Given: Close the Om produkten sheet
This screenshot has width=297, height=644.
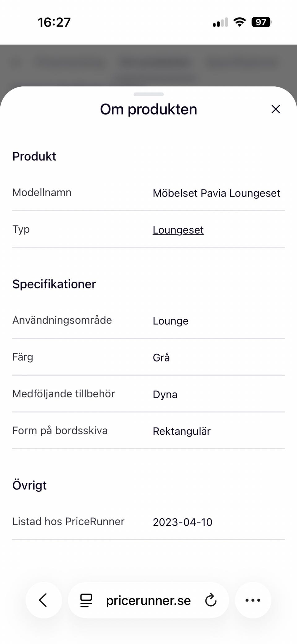Looking at the screenshot, I should point(275,109).
